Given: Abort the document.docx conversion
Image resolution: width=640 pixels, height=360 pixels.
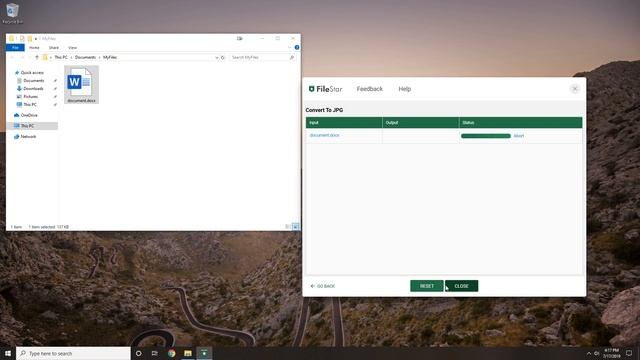Looking at the screenshot, I should (519, 136).
